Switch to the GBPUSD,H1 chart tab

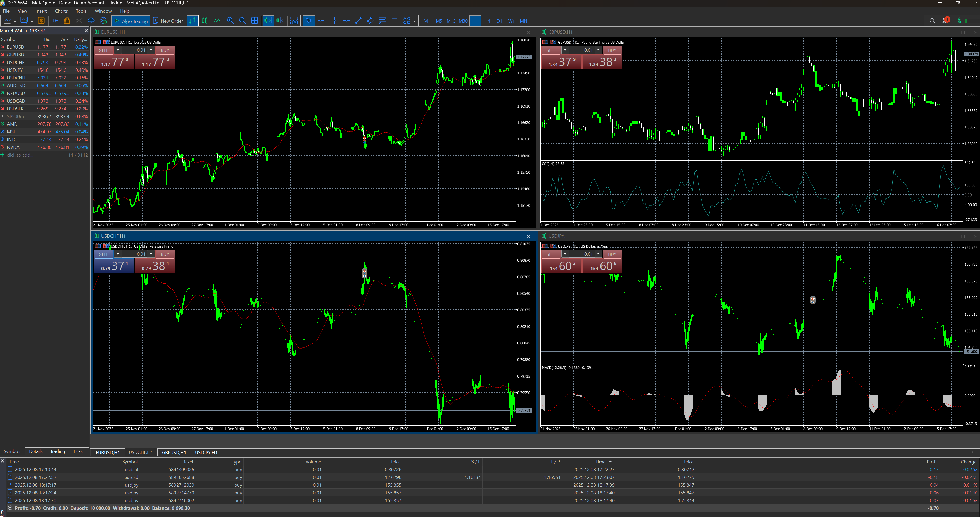click(174, 452)
